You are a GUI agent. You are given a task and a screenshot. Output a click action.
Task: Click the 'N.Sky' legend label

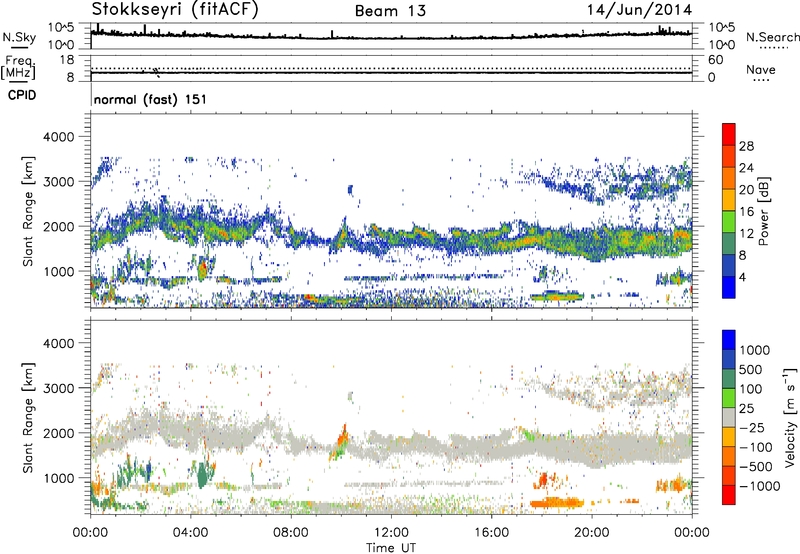pyautogui.click(x=19, y=37)
